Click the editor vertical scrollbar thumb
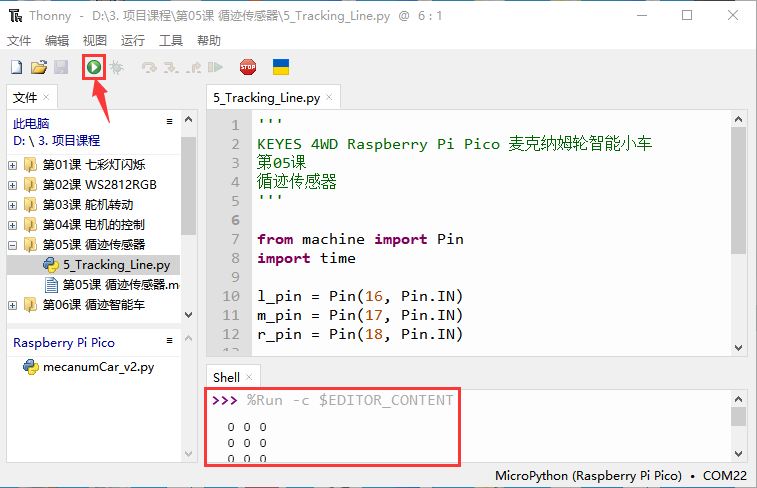The width and height of the screenshot is (757, 488). point(738,190)
